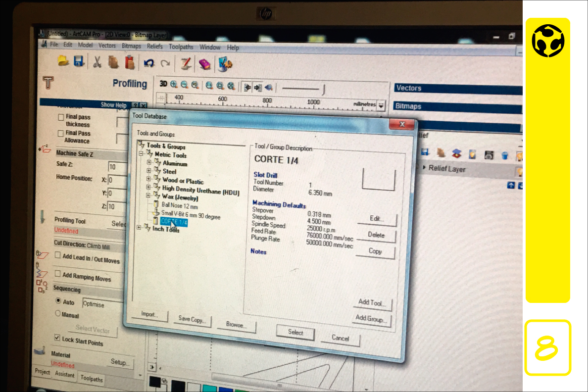Screen dimensions: 588x392
Task: Open the Toolpaths menu
Action: click(x=181, y=47)
